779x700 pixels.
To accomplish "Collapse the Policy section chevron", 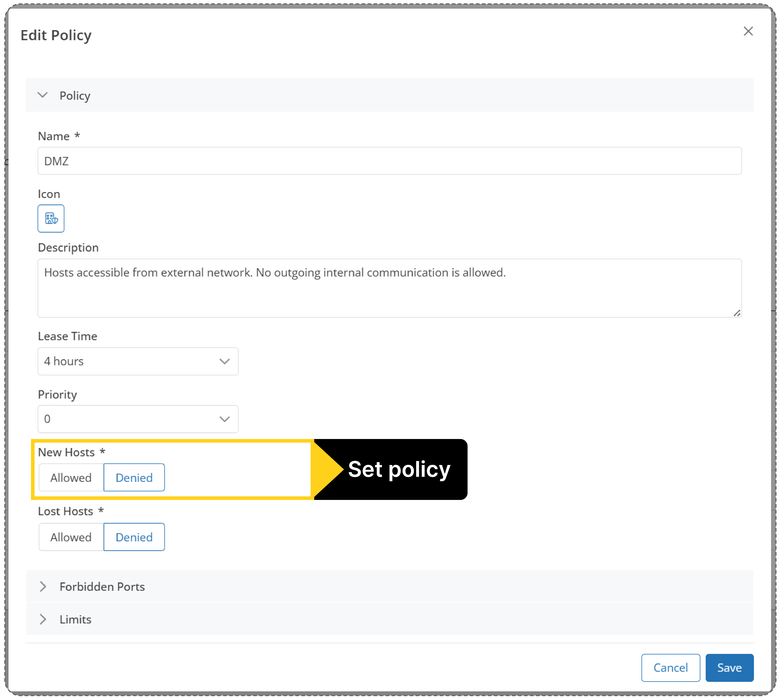I will click(43, 95).
